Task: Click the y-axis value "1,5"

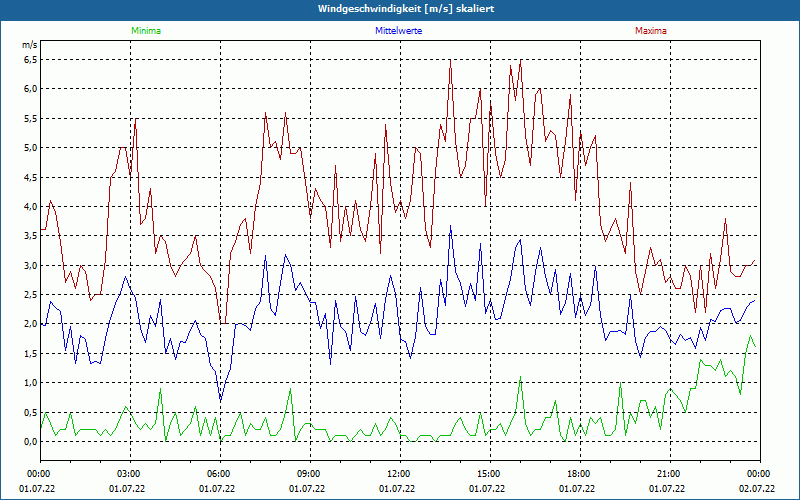Action: (x=31, y=354)
